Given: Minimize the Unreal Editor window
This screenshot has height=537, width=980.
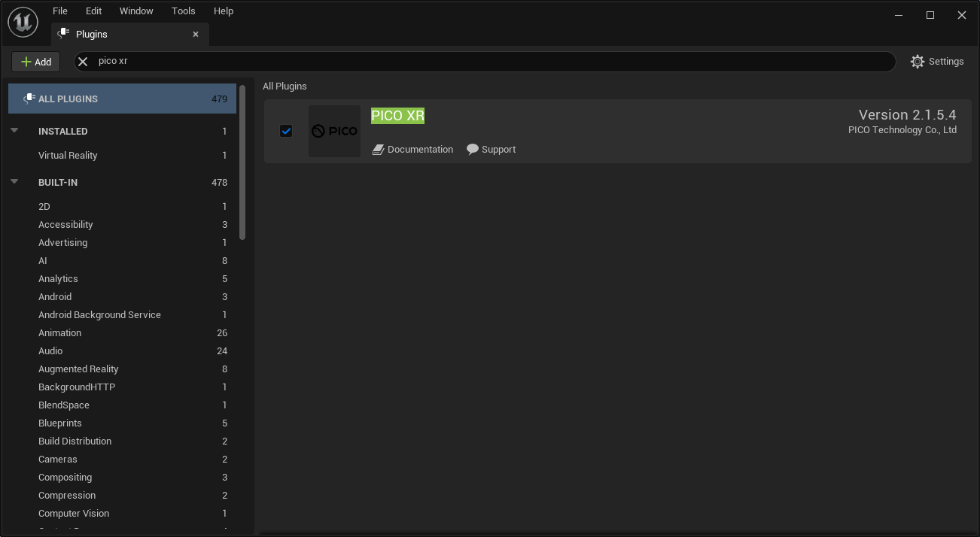Looking at the screenshot, I should pos(899,15).
